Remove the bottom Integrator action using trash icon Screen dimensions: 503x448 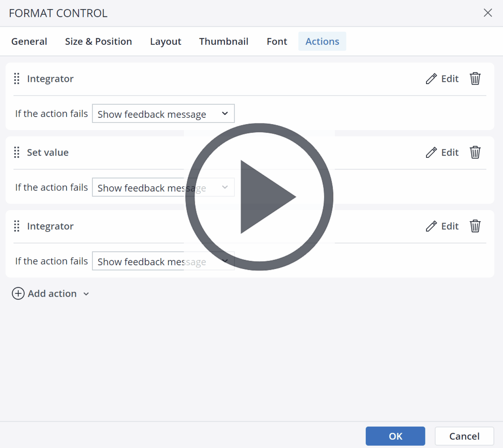[475, 226]
